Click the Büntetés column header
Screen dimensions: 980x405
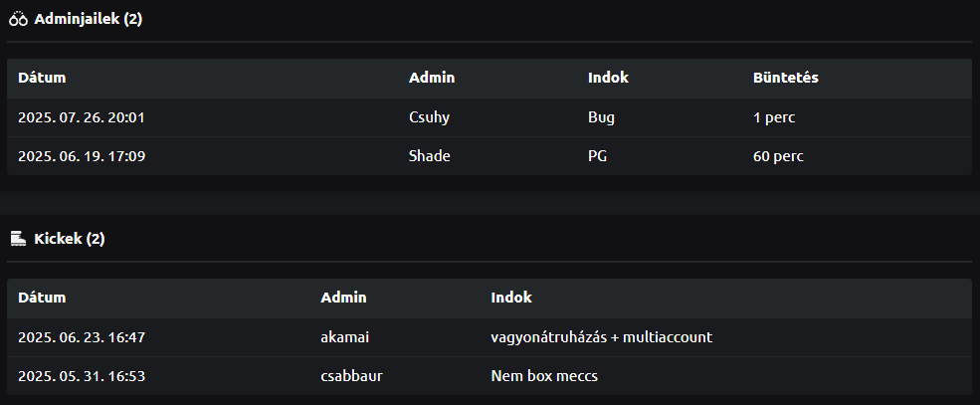coord(786,78)
